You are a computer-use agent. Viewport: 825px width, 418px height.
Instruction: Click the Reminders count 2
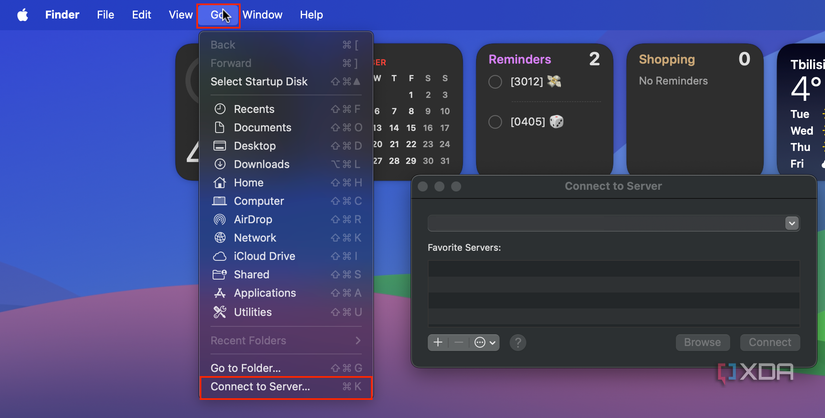coord(594,59)
